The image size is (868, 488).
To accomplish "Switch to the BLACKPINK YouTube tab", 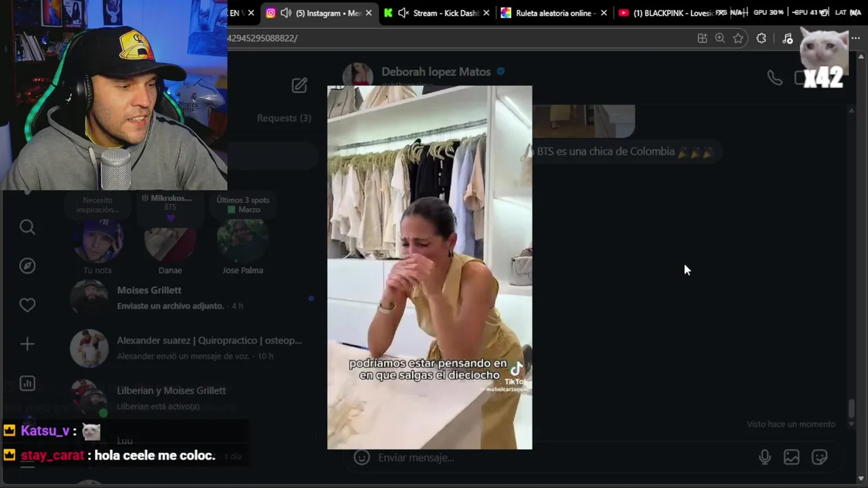I will pyautogui.click(x=671, y=13).
